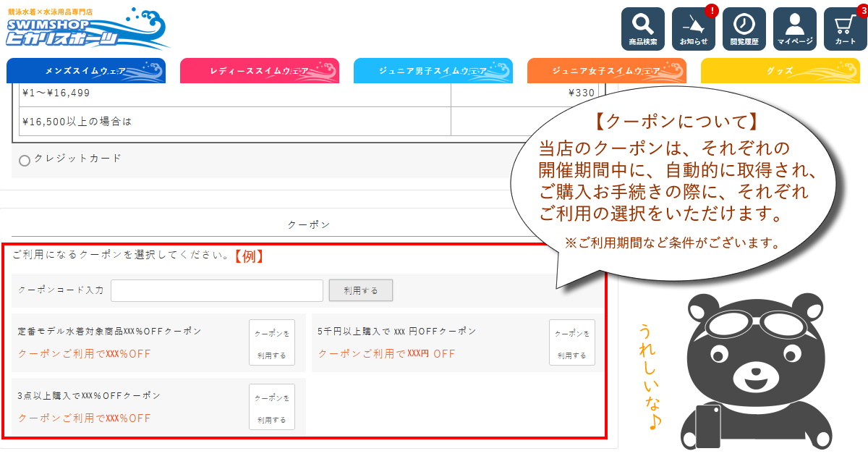Open the メンズスイムウェア category tab
The image size is (868, 459).
(x=85, y=71)
